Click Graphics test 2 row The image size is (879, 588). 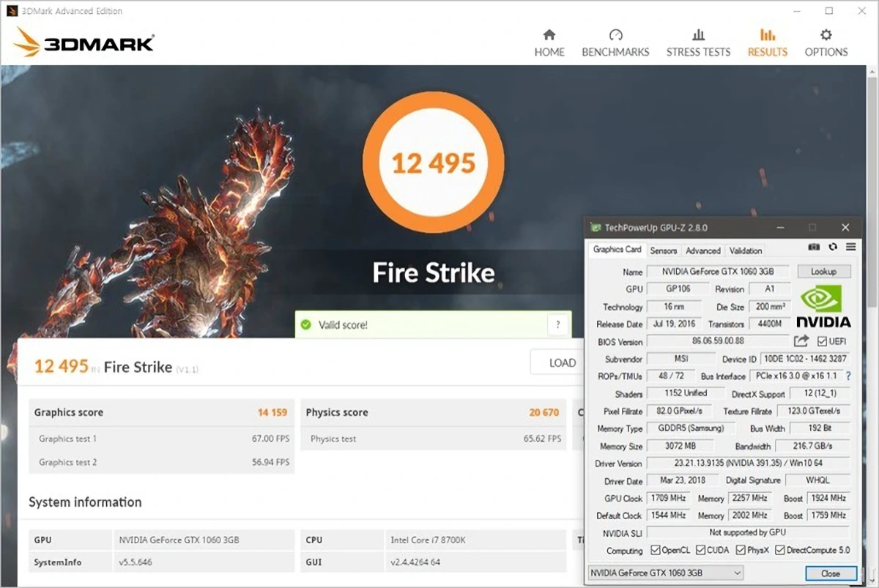click(x=162, y=462)
